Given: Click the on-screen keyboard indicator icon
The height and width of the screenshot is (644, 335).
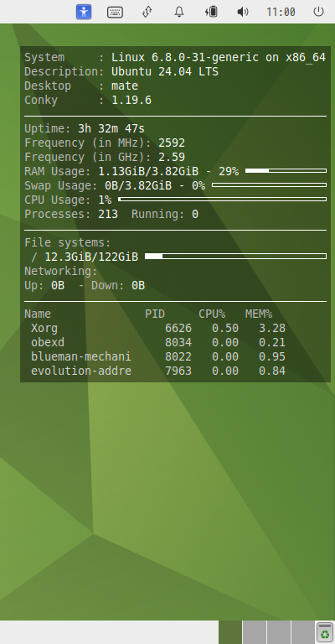Looking at the screenshot, I should click(x=115, y=12).
